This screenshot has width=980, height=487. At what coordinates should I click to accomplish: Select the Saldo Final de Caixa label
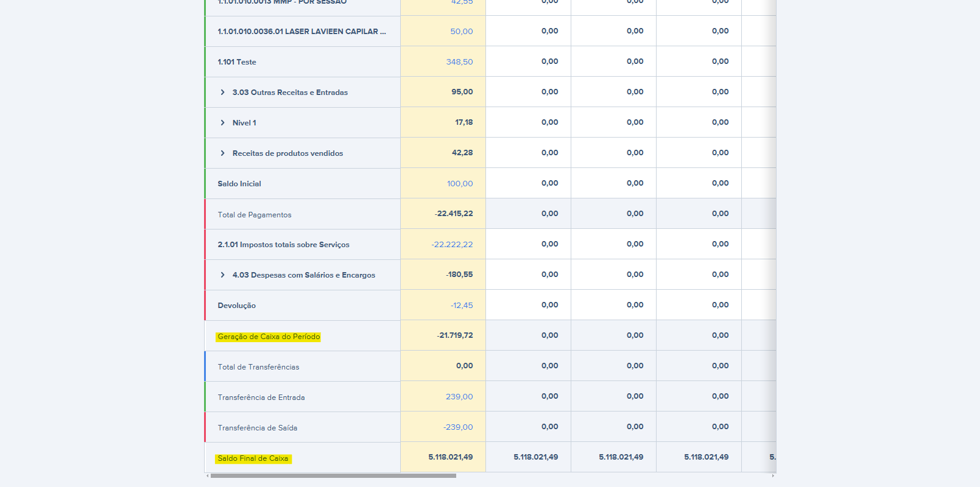(x=253, y=458)
